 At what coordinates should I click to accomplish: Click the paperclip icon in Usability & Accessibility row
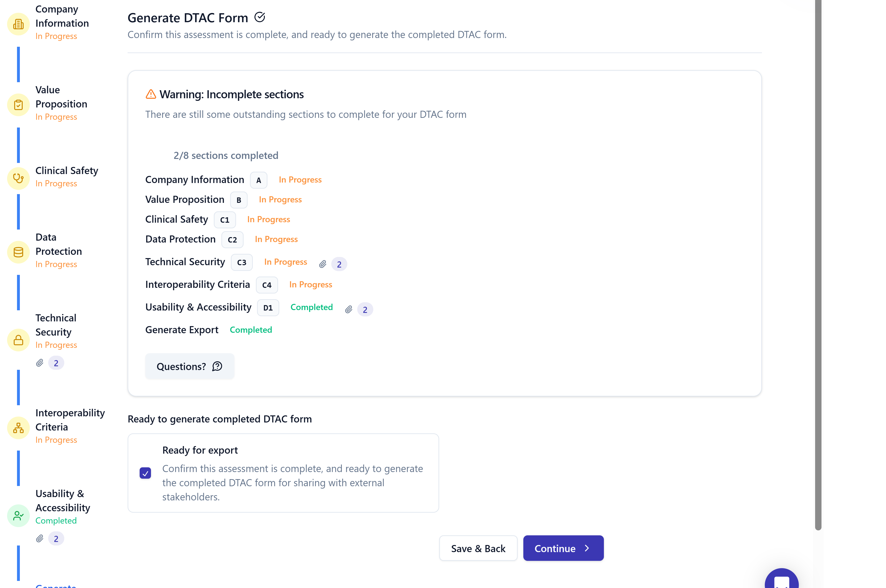pyautogui.click(x=348, y=309)
